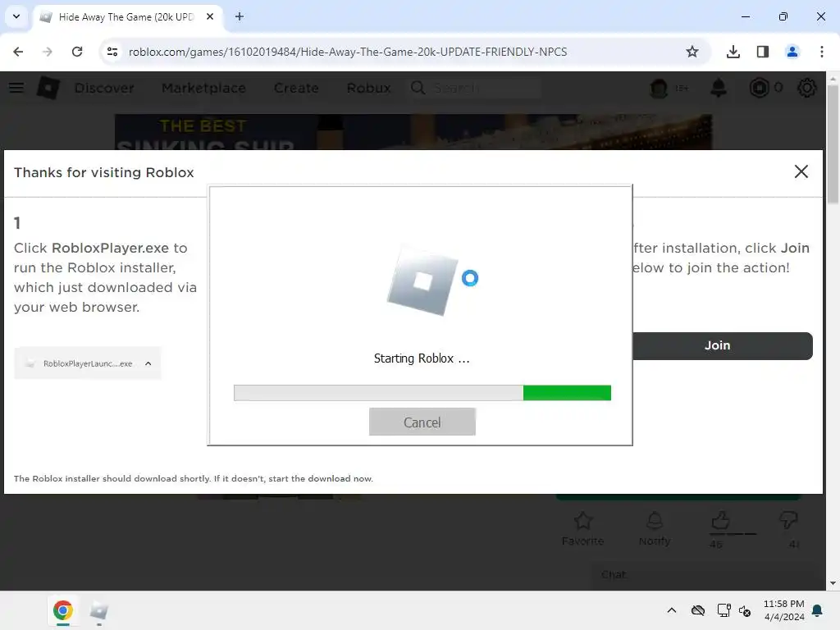Select the Hide Away The Game tab
840x630 pixels.
(127, 16)
